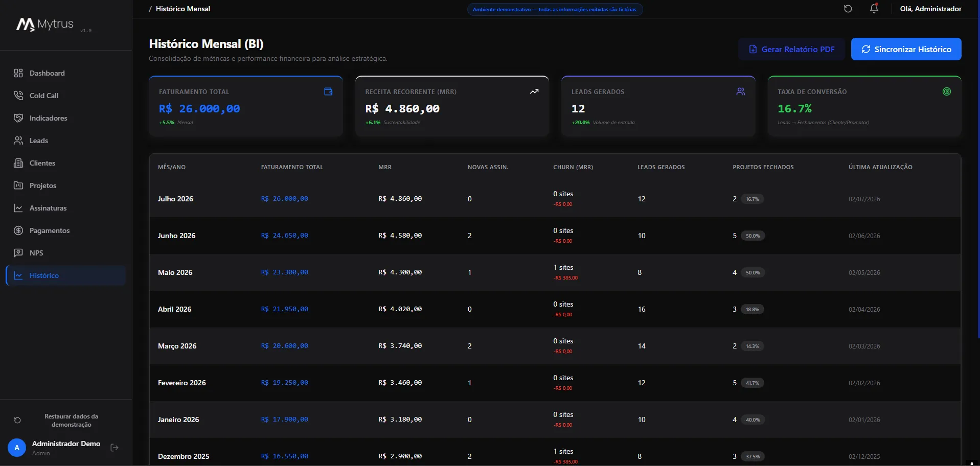
Task: Select the Maio 2026 row label
Action: coord(175,272)
